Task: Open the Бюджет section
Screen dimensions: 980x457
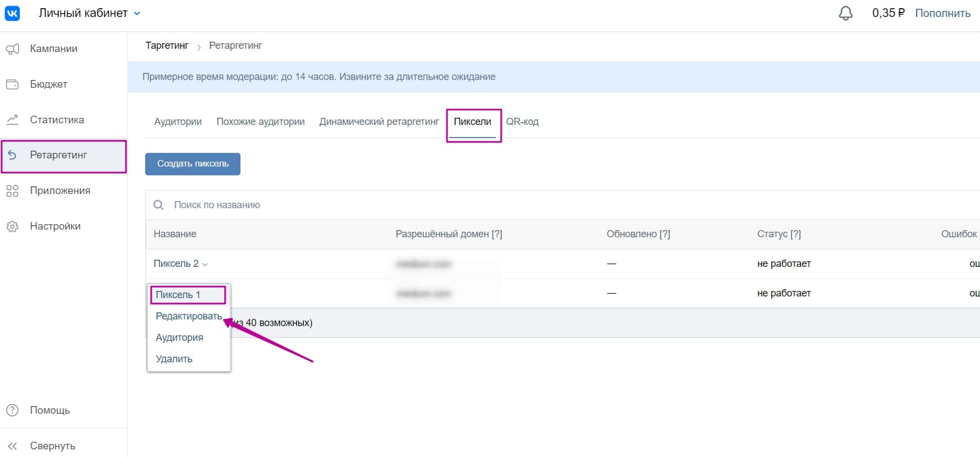Action: [49, 84]
